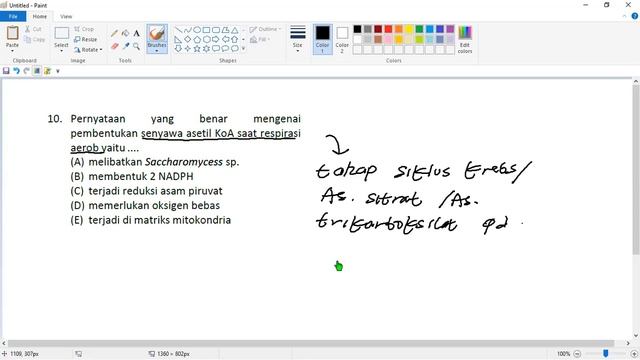Open the Paint Help icon
Viewport: 640px width, 360px height.
click(x=635, y=16)
